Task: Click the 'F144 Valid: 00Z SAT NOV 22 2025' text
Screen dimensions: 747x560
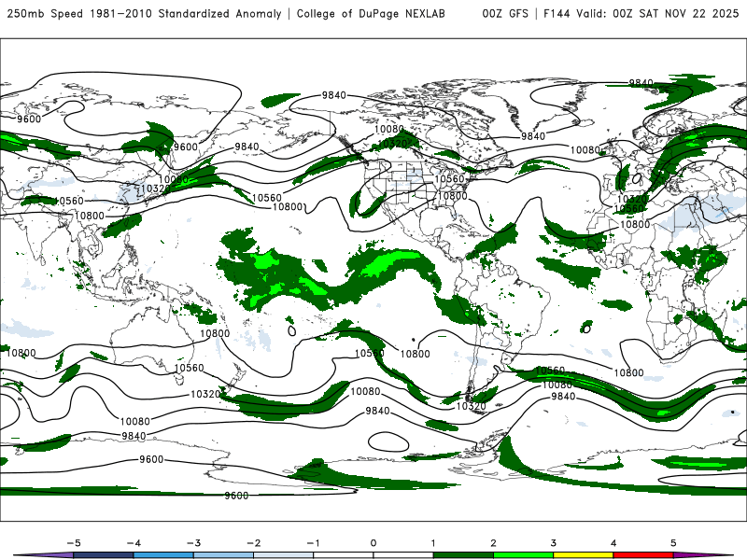Action: point(641,13)
